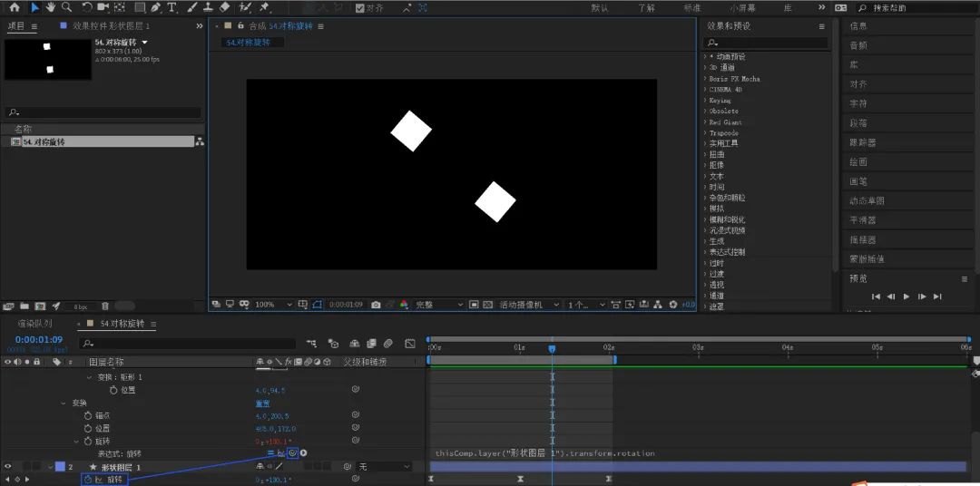The width and height of the screenshot is (980, 486).
Task: Toggle the 对齐 snapping checkbox
Action: tap(360, 8)
